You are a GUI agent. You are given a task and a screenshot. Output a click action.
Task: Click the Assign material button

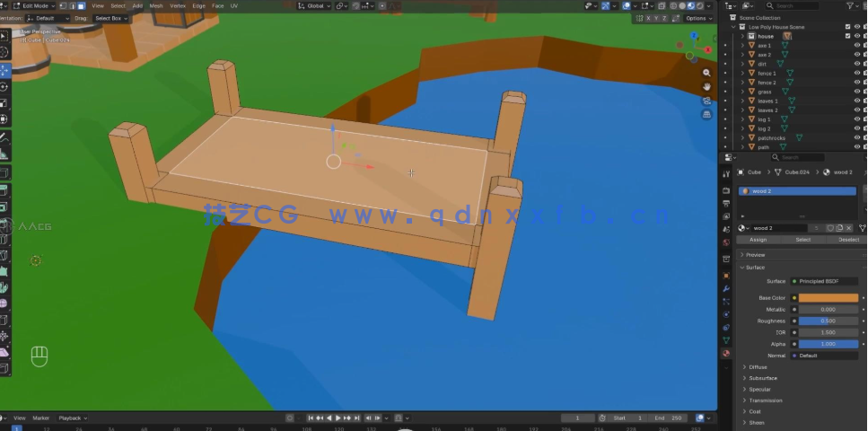[758, 240]
